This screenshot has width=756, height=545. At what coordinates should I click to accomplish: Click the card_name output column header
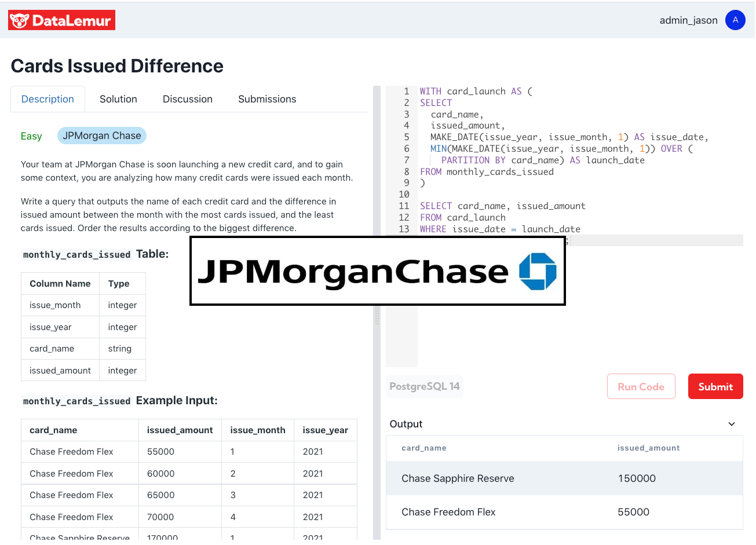424,448
